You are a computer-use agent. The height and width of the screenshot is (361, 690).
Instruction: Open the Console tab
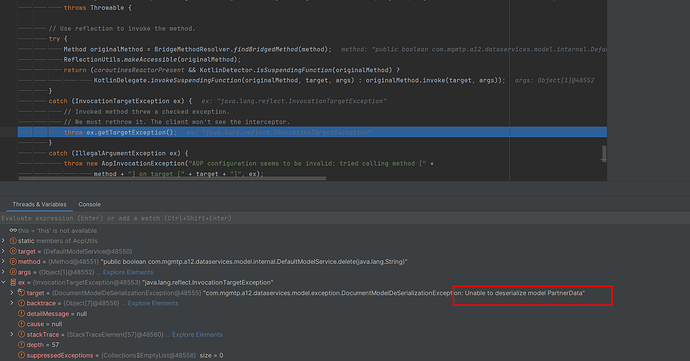[x=89, y=204]
